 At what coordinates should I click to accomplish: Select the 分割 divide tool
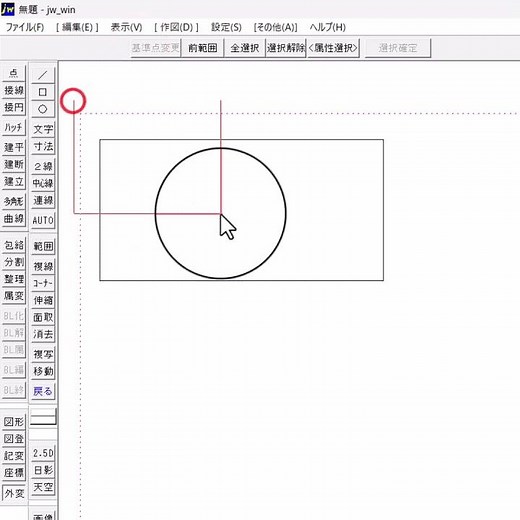(14, 262)
